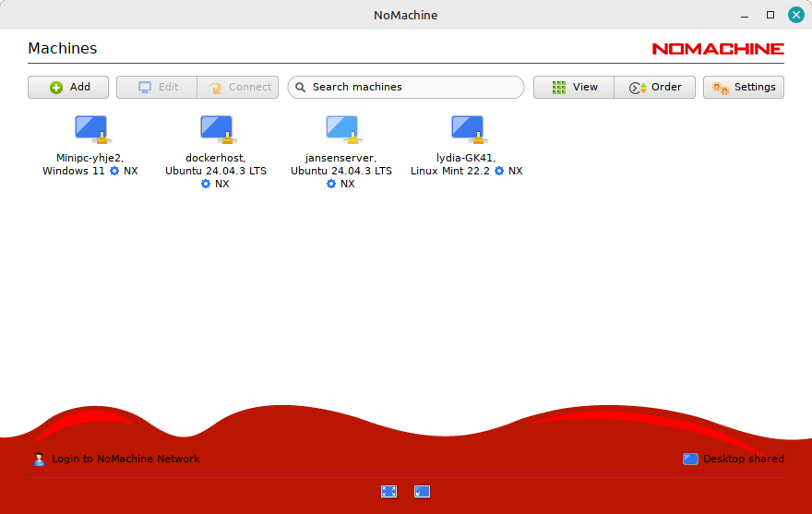Click the Desktop shared status icon

pyautogui.click(x=690, y=459)
